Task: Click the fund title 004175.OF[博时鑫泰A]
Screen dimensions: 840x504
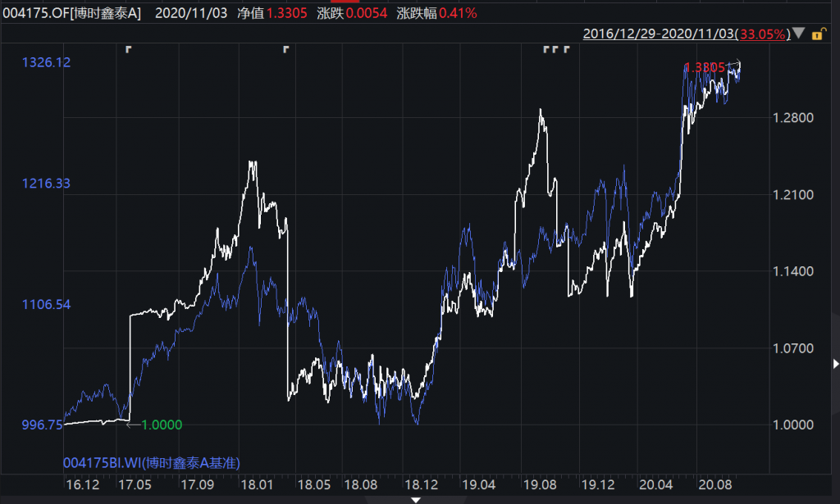Action: tap(73, 13)
